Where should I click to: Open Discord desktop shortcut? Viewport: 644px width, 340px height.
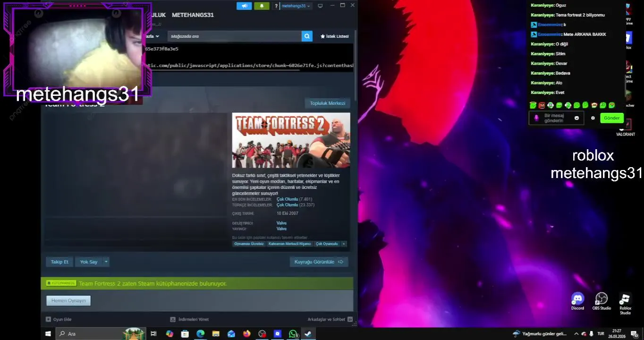coord(577,301)
